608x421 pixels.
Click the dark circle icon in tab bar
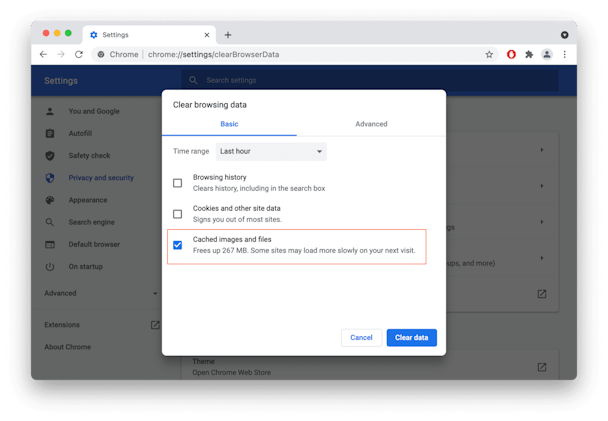pos(565,35)
